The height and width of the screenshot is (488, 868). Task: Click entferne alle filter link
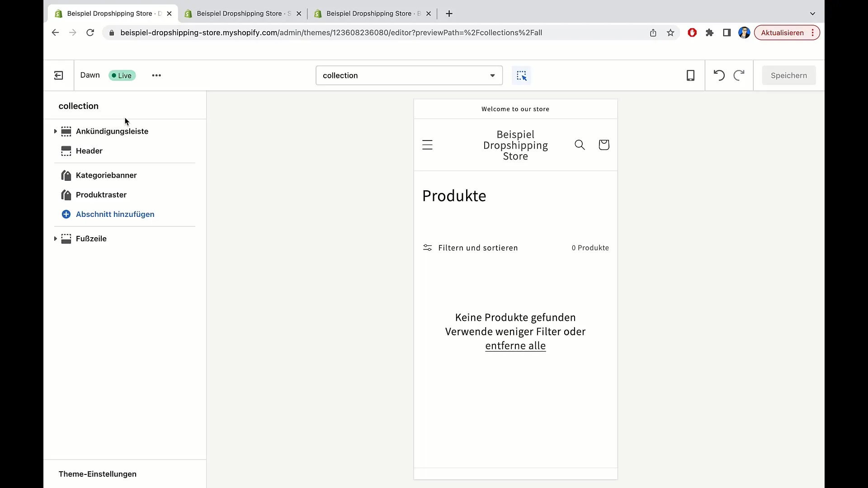click(x=515, y=346)
